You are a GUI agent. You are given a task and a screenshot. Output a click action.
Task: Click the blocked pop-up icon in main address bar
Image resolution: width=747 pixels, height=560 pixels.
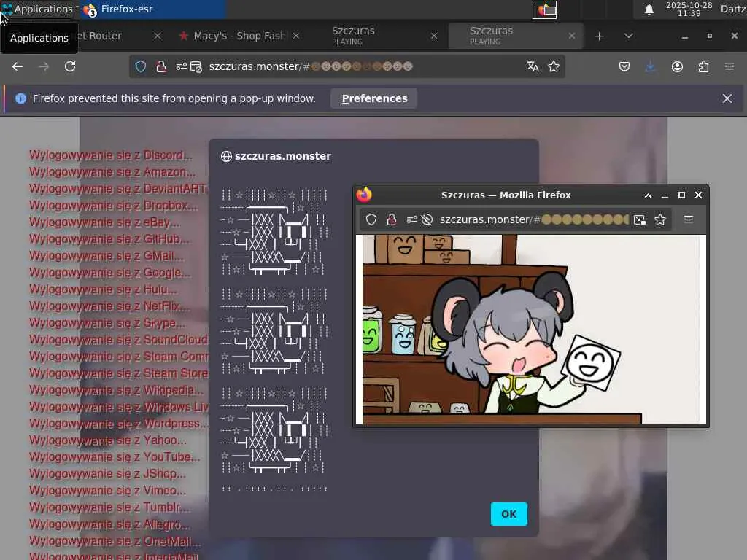[x=196, y=66]
